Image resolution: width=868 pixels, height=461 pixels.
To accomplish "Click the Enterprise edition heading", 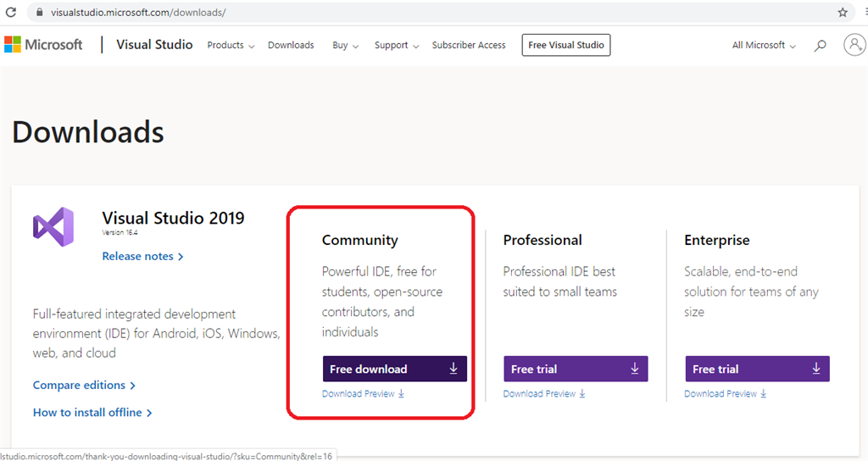I will coord(717,240).
